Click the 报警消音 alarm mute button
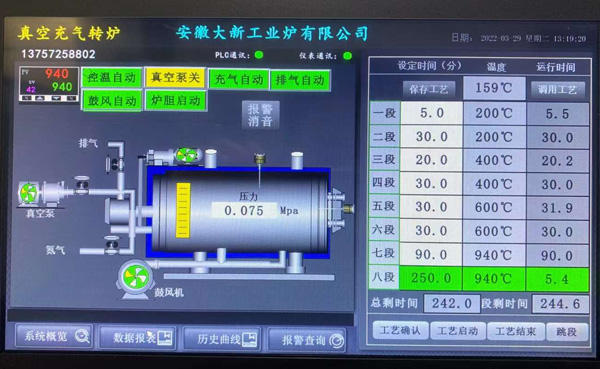600x369 pixels. click(260, 115)
